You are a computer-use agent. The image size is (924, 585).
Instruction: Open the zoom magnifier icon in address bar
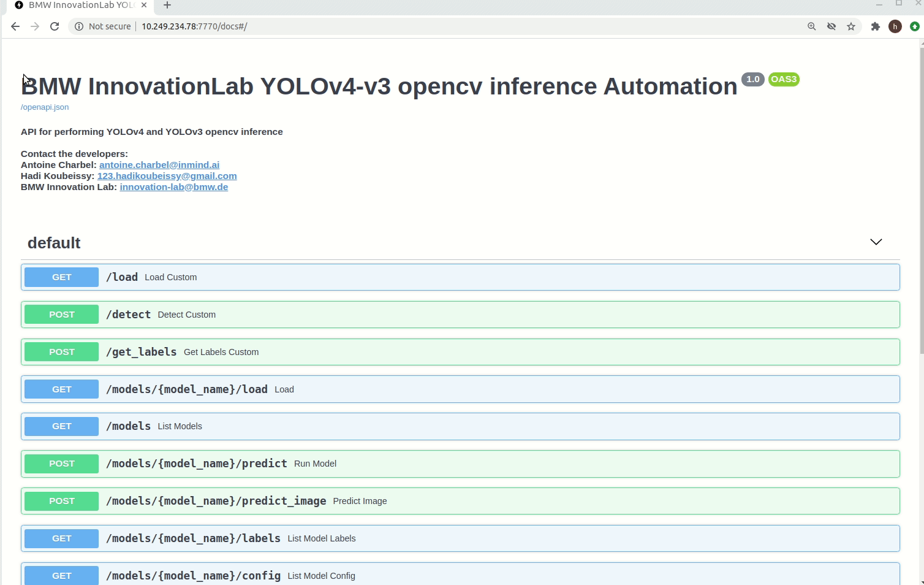click(812, 26)
